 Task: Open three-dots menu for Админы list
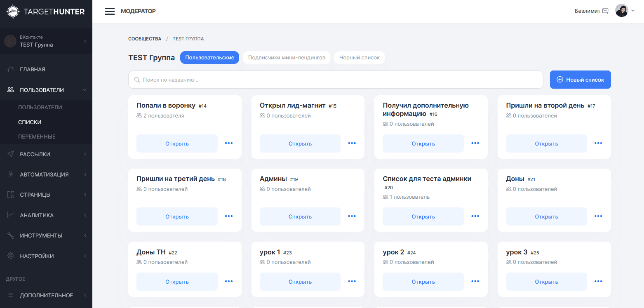pyautogui.click(x=352, y=216)
